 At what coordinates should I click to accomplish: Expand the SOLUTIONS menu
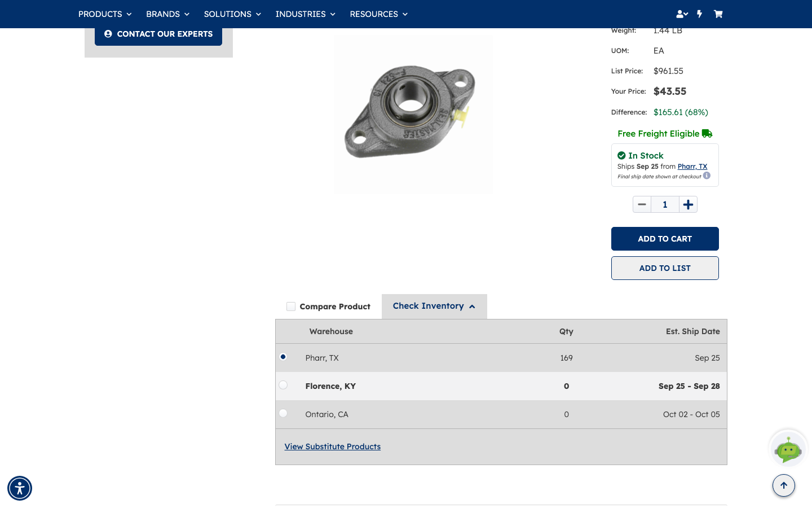232,14
